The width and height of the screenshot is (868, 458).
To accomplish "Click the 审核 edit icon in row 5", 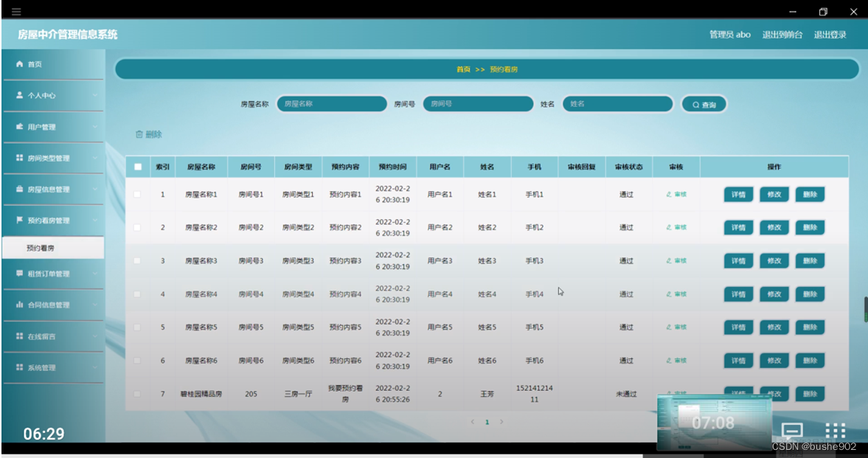I will (670, 327).
